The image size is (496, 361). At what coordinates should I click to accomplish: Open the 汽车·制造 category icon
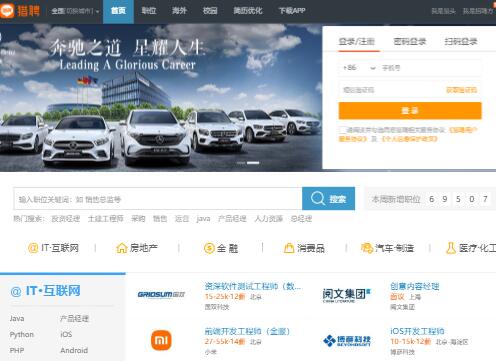pyautogui.click(x=367, y=248)
